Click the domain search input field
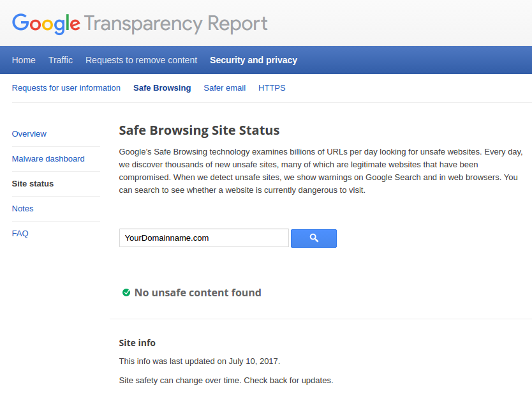532x417 pixels. (x=203, y=238)
